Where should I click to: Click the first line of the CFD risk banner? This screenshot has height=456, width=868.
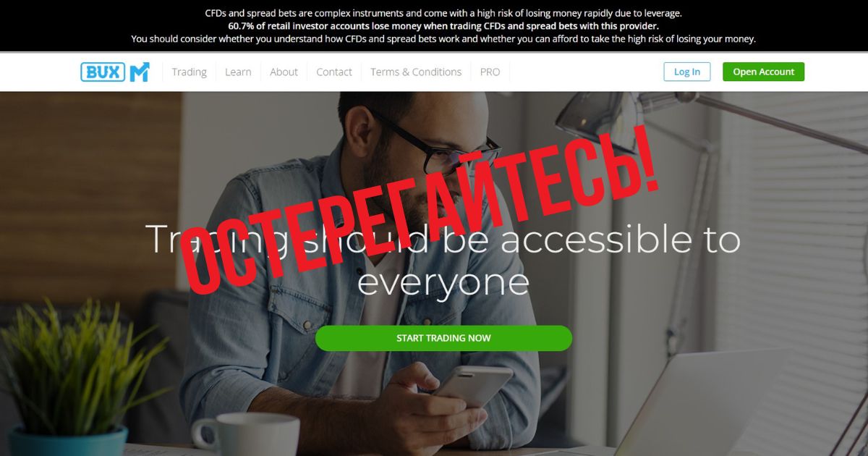pyautogui.click(x=443, y=13)
